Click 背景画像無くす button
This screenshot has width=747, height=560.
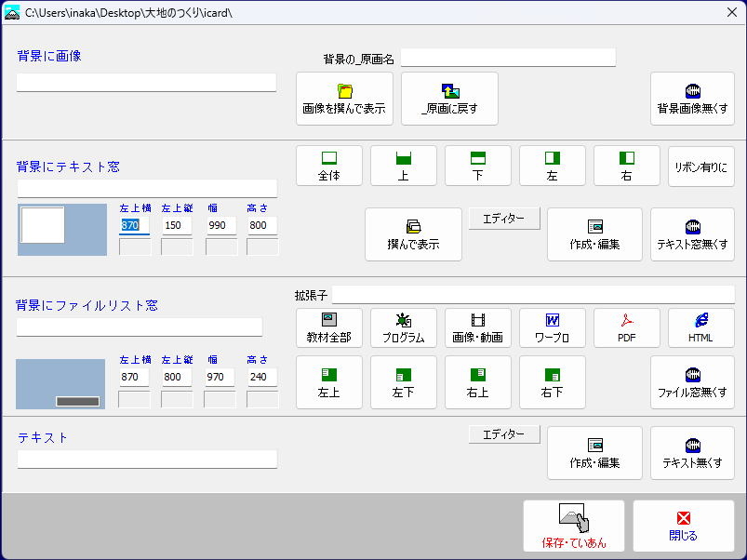pos(692,99)
